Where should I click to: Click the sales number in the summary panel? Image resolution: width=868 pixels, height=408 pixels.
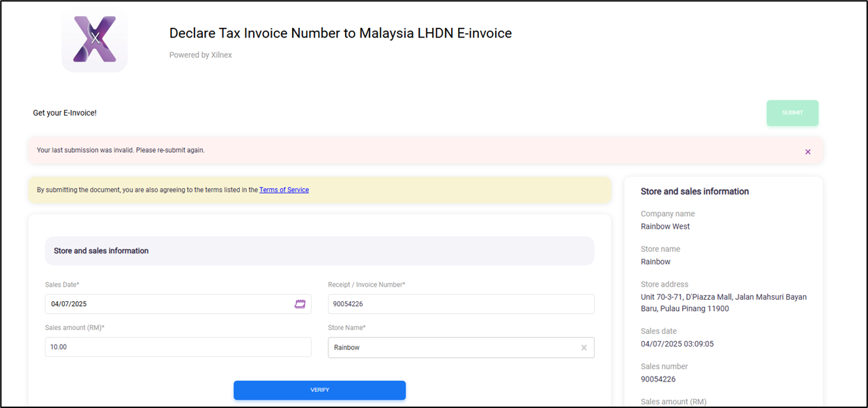[x=658, y=379]
